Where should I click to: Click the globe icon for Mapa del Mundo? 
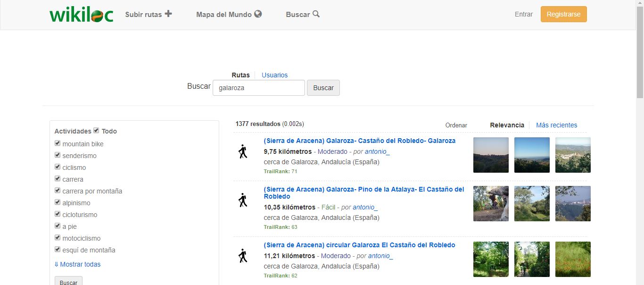tap(258, 14)
